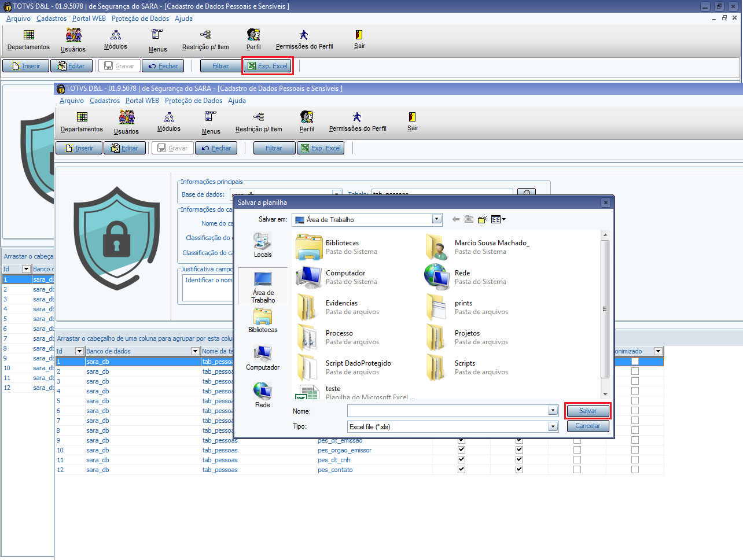Click the Nome filename input field
This screenshot has width=743, height=560.
click(x=448, y=411)
